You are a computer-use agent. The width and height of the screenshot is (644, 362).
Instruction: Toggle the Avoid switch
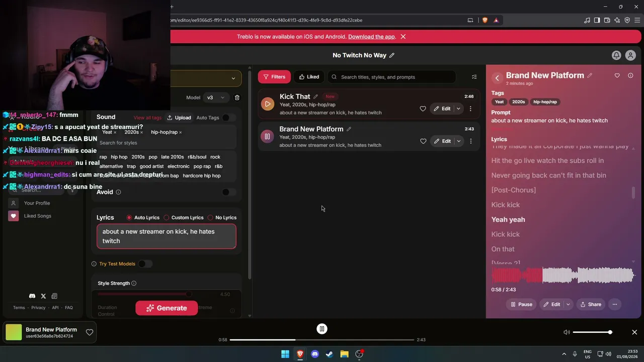pyautogui.click(x=228, y=192)
